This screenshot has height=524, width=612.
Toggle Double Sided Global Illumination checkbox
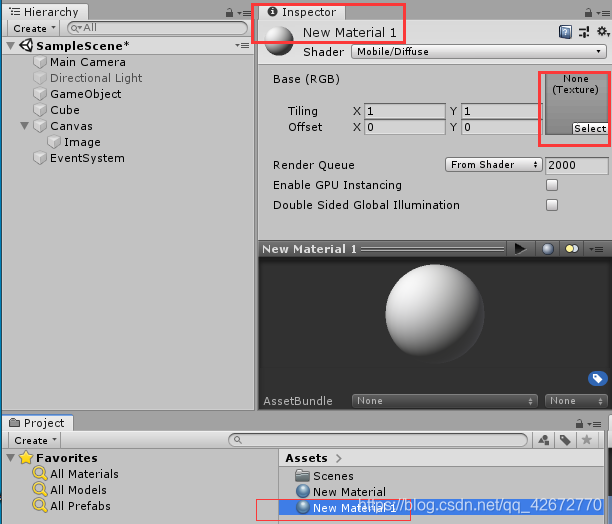pyautogui.click(x=552, y=205)
